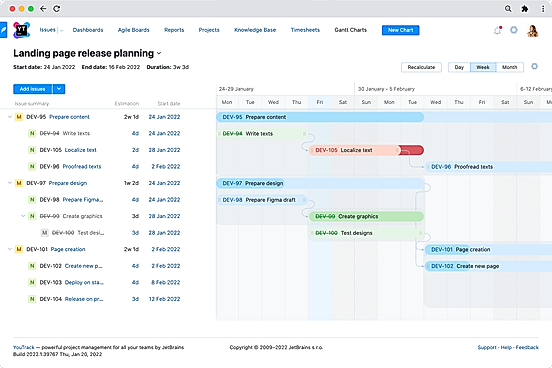Click the grey M icon for DEV-100
The height and width of the screenshot is (368, 552).
click(45, 233)
